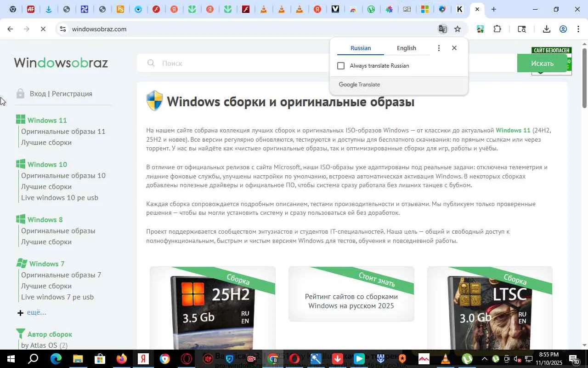Switch to the Microsoft logo browser tab
Viewport: 588px width, 368px height.
(x=424, y=9)
